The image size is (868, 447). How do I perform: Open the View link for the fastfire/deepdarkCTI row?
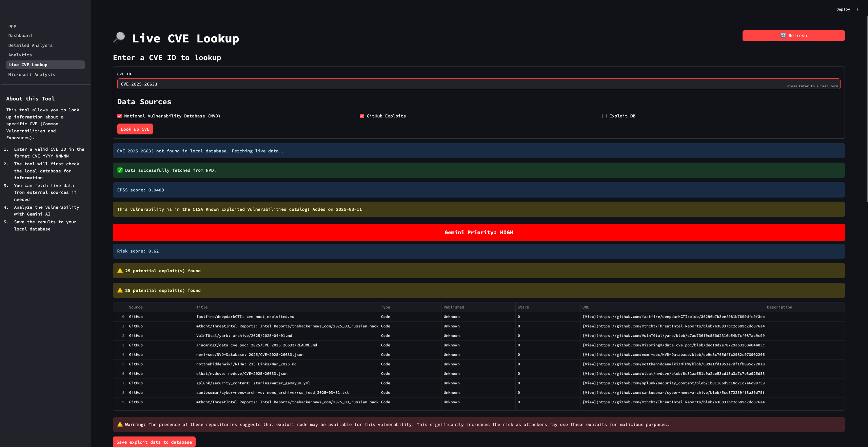[x=589, y=316]
